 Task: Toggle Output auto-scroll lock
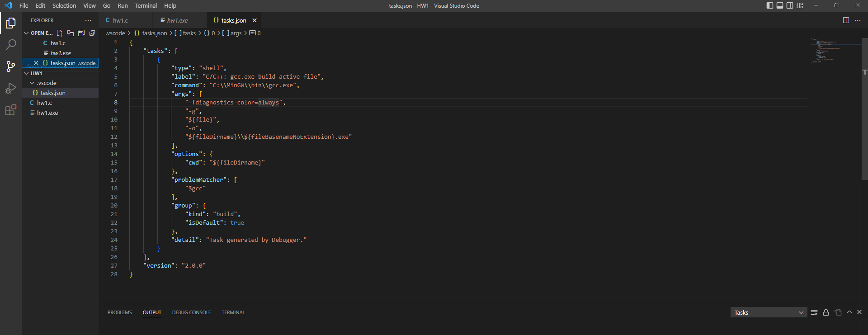(x=826, y=312)
